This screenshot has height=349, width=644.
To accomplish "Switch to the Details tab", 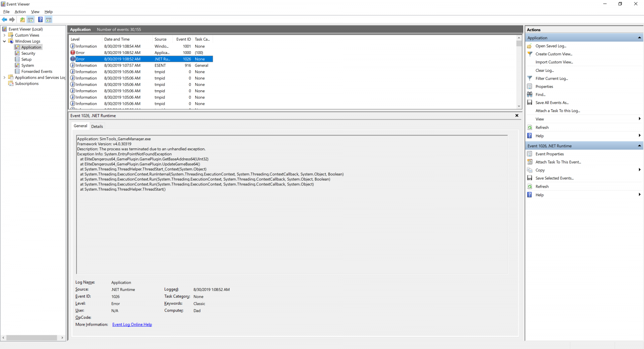I will [x=97, y=127].
